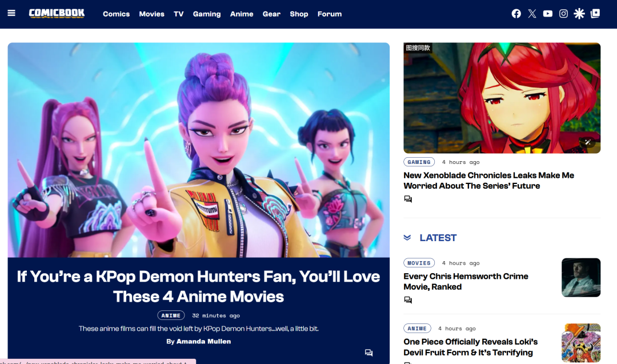Click the LATEST section heading
Viewport: 617px width, 364px height.
(438, 238)
